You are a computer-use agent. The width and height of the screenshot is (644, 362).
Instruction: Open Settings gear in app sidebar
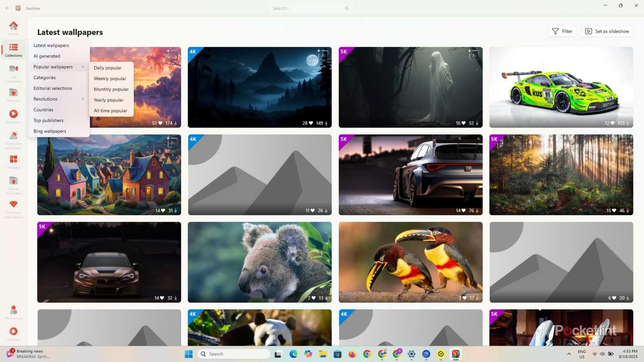(13, 332)
